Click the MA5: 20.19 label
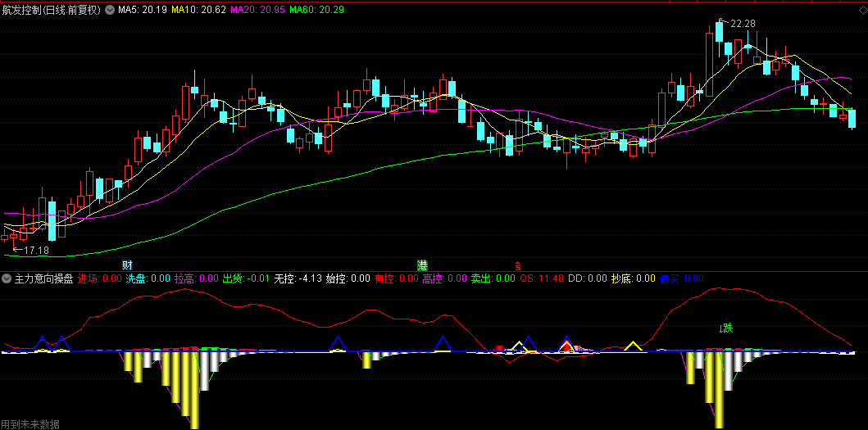This screenshot has height=430, width=868. click(x=141, y=9)
